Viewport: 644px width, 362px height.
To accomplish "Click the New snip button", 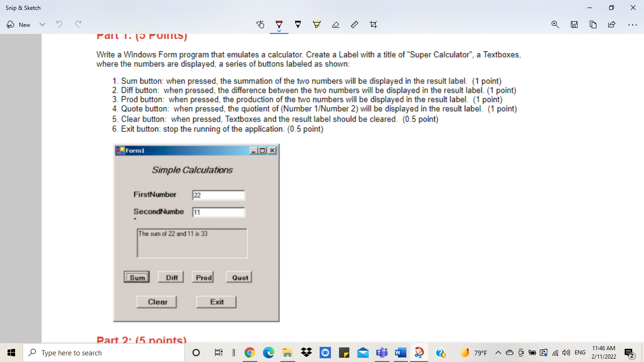I will click(19, 25).
